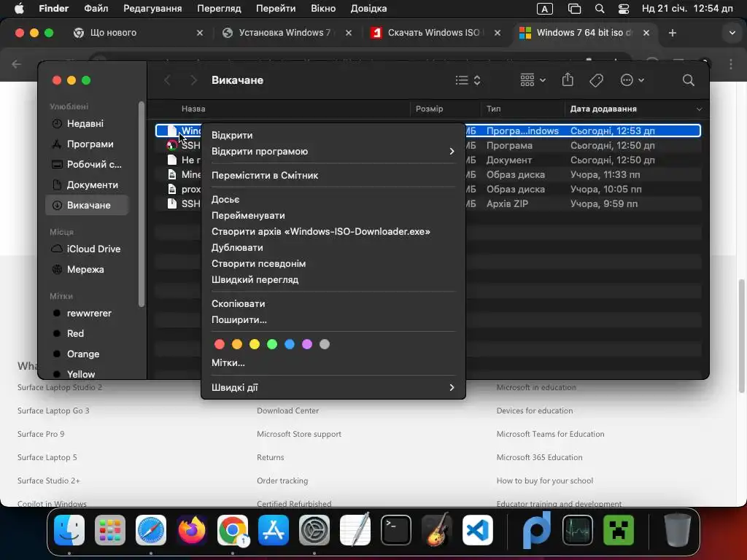Open the Surface Pro 9 link
The width and height of the screenshot is (747, 560).
coord(41,434)
